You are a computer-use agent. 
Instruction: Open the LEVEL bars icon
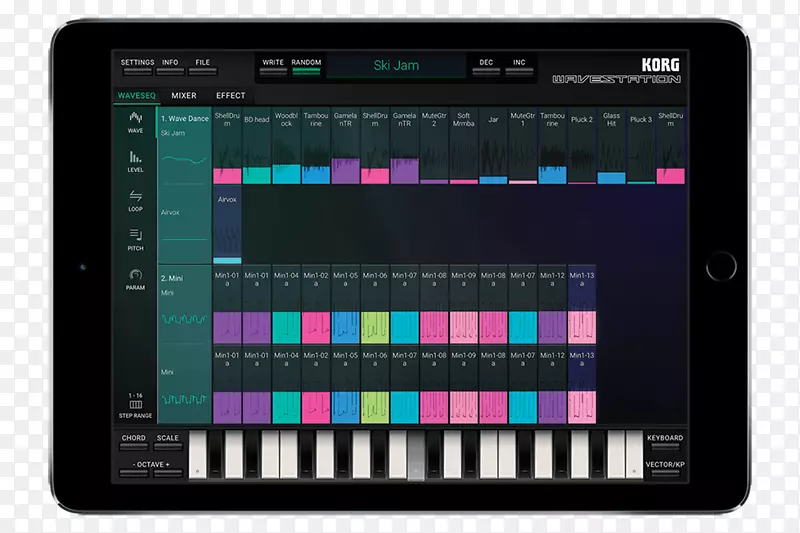(x=135, y=162)
